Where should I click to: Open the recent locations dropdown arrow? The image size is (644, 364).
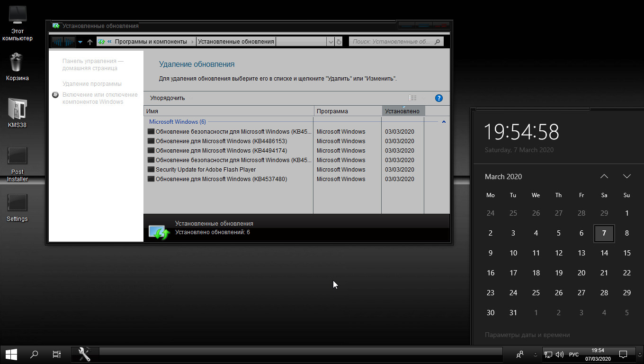[x=80, y=42]
